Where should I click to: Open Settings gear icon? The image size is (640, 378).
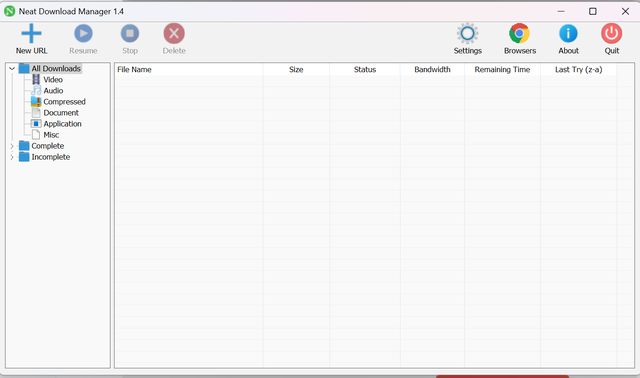(x=467, y=33)
